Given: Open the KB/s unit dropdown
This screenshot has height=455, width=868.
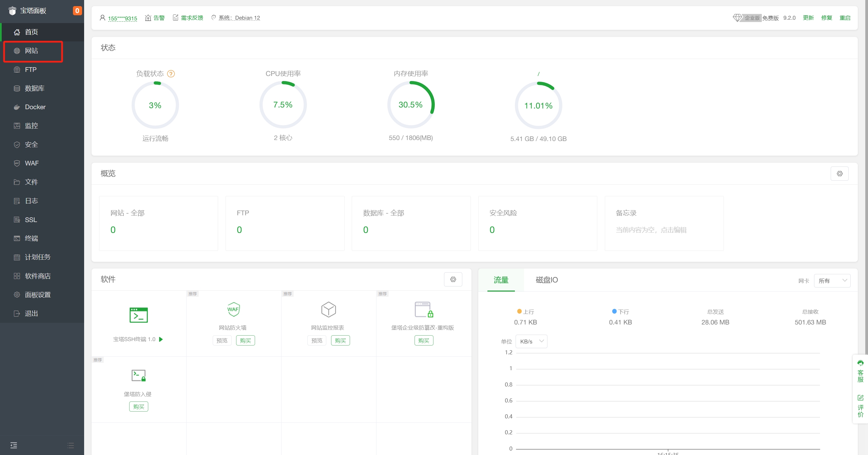Looking at the screenshot, I should tap(531, 341).
